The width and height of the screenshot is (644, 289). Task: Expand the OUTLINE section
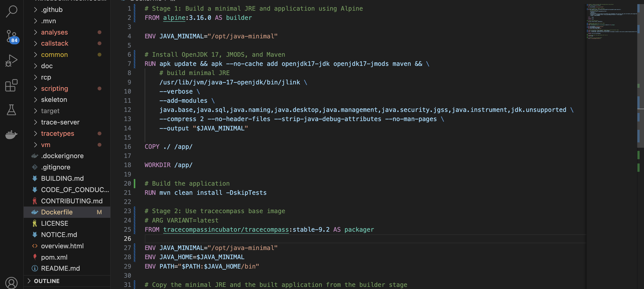point(47,281)
